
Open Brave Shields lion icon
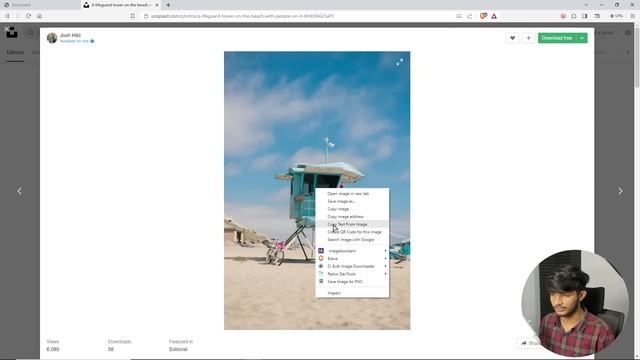click(483, 16)
